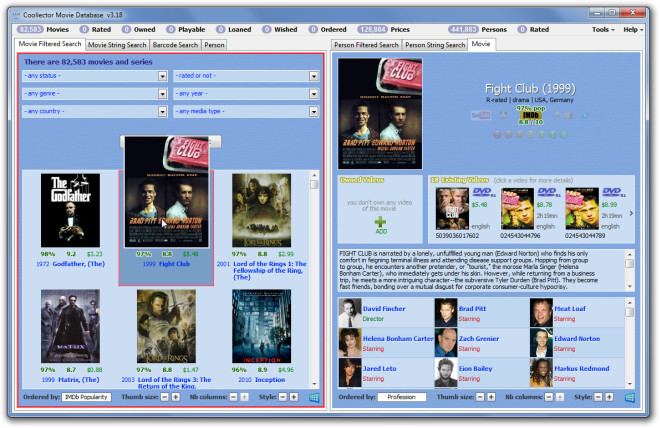Toggle the Rated counter next to Movies

tap(96, 29)
